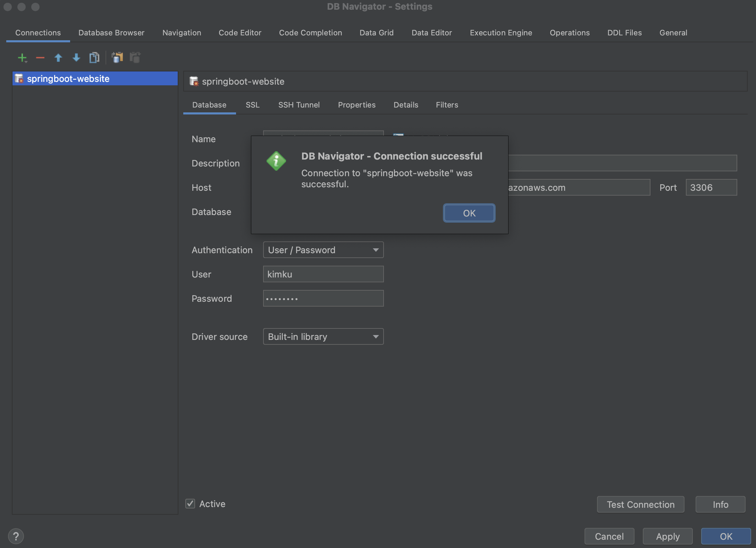Click the Password field
Image resolution: width=756 pixels, height=548 pixels.
tap(323, 298)
